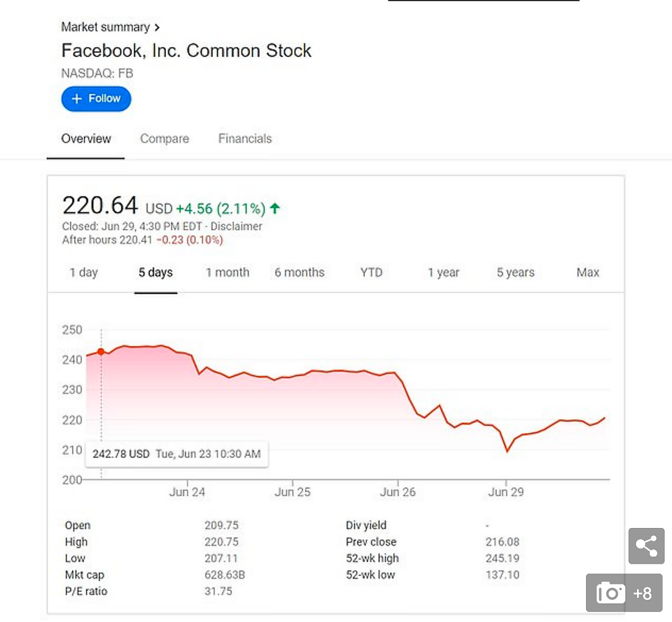672x622 pixels.
Task: Open the Market summary link
Action: (x=106, y=27)
